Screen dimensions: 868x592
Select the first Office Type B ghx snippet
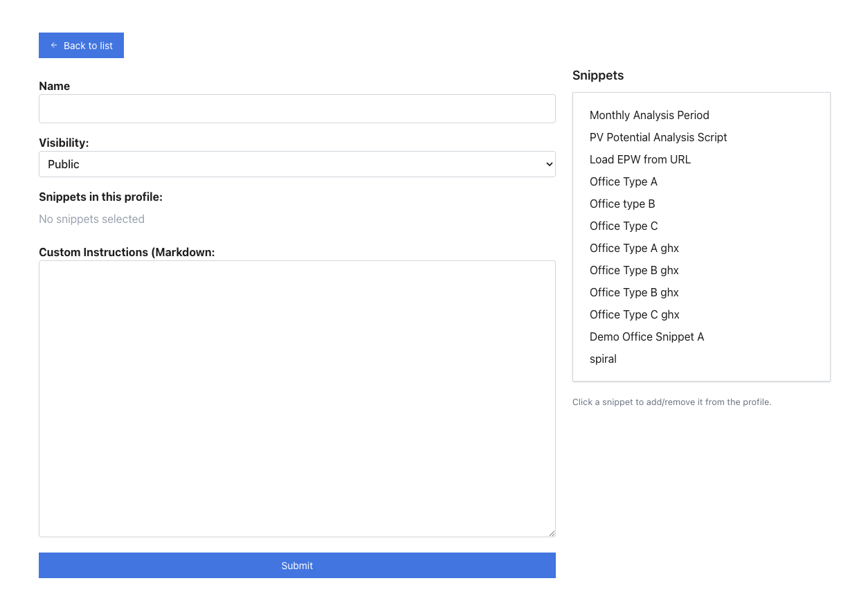tap(634, 270)
